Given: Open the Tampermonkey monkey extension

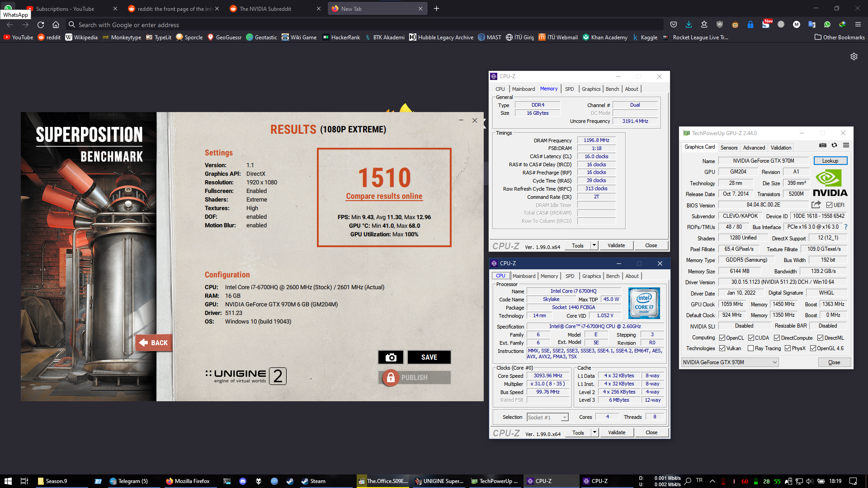Looking at the screenshot, I should pos(735,24).
